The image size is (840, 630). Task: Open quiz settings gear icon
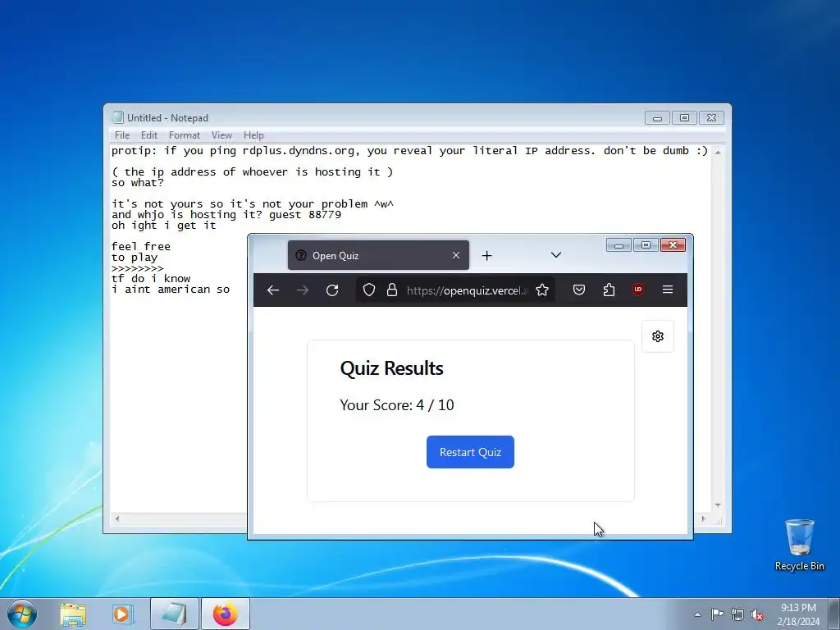pyautogui.click(x=658, y=336)
